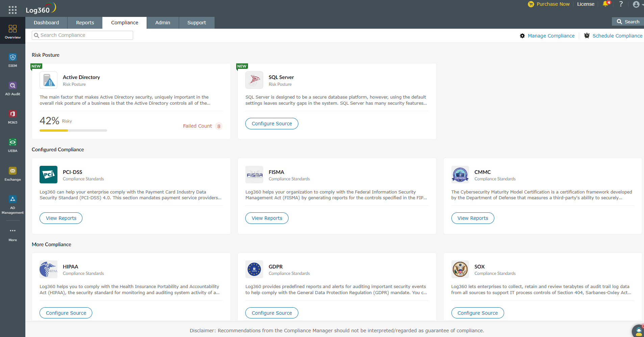This screenshot has width=644, height=337.
Task: Click the License menu item
Action: tap(586, 4)
